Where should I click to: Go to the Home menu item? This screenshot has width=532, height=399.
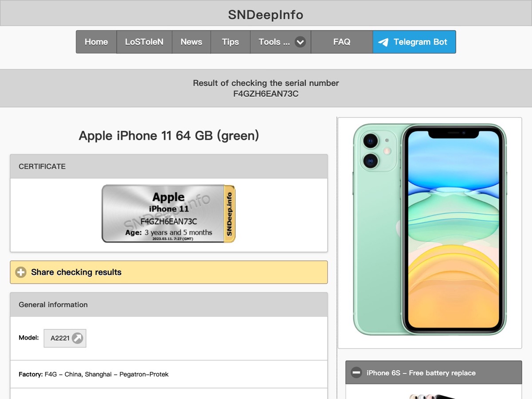coord(96,42)
